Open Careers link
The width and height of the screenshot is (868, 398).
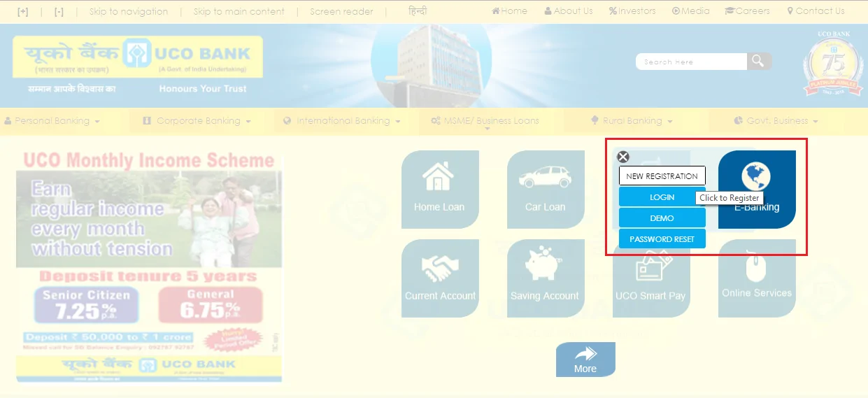[x=747, y=11]
